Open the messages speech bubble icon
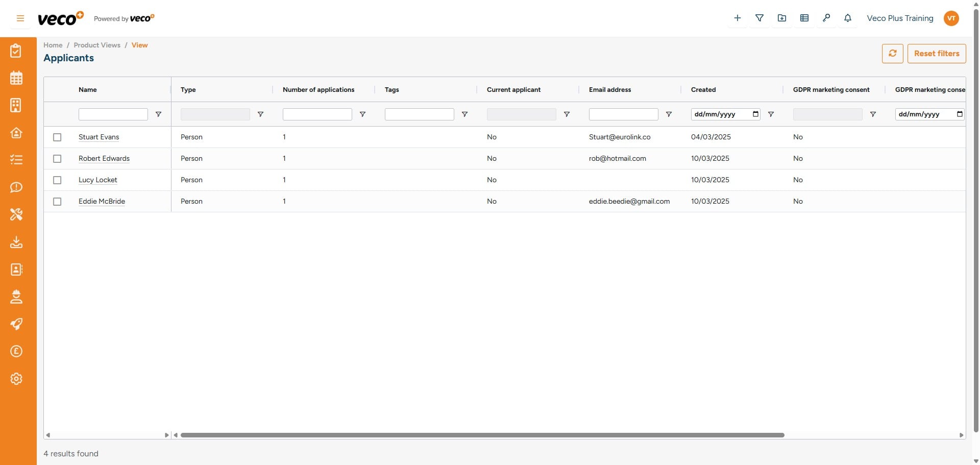 tap(17, 187)
